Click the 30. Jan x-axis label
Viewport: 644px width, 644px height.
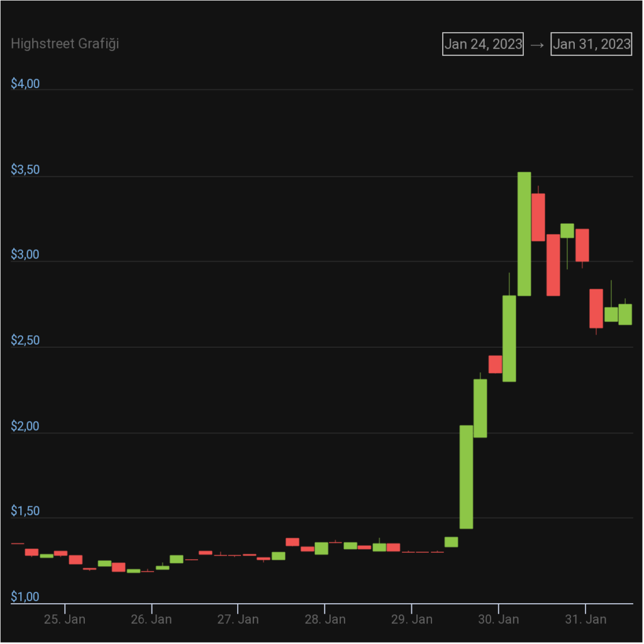click(499, 619)
